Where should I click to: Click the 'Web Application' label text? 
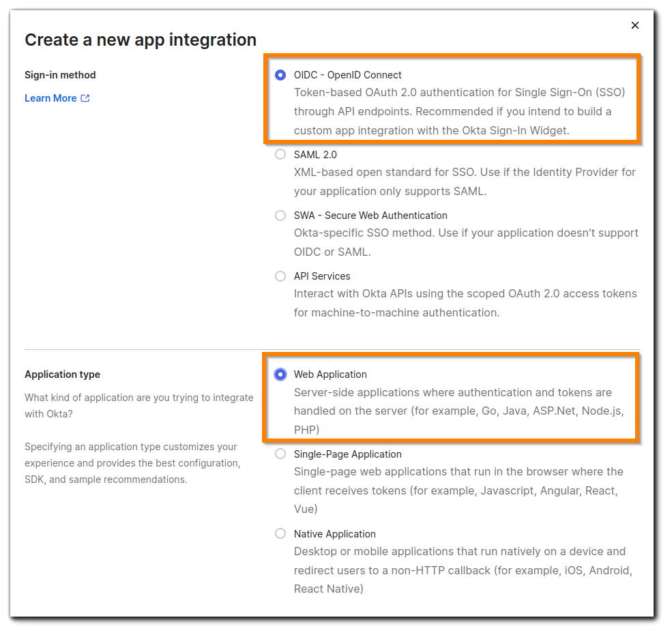click(330, 374)
